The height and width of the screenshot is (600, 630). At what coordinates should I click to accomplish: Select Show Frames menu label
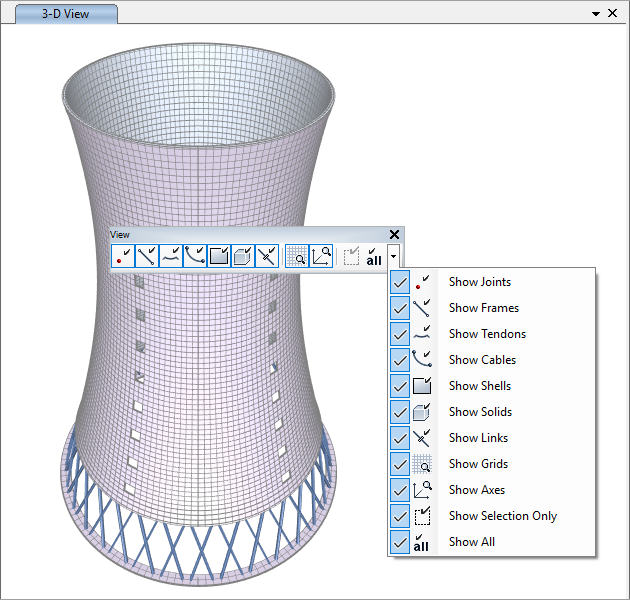click(484, 308)
